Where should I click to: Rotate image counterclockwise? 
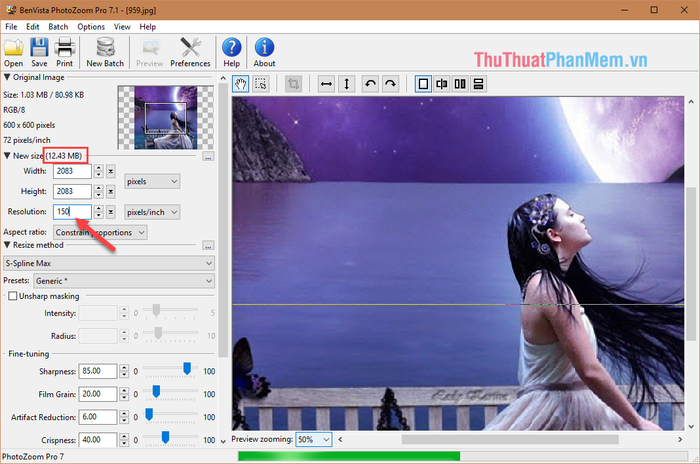tap(370, 84)
